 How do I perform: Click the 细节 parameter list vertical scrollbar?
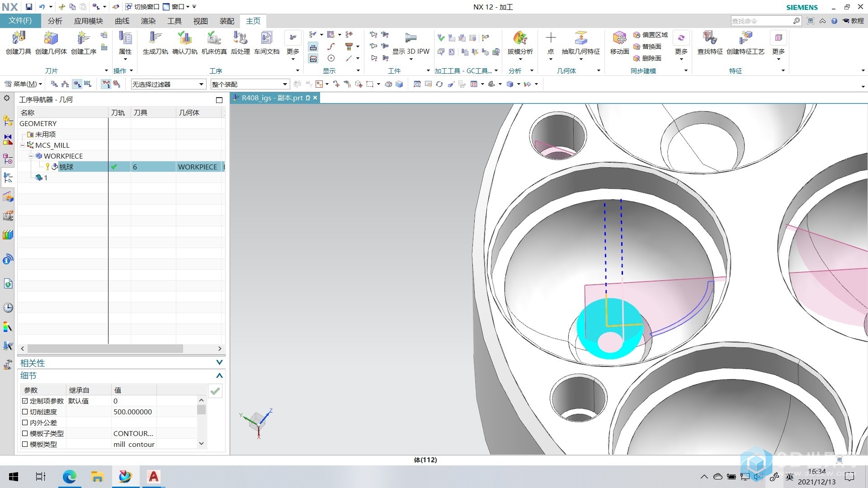(x=201, y=409)
